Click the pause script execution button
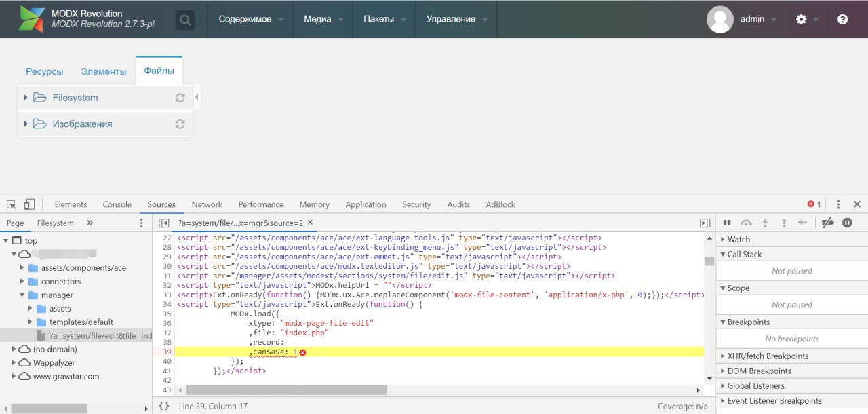This screenshot has height=414, width=868. (x=728, y=223)
